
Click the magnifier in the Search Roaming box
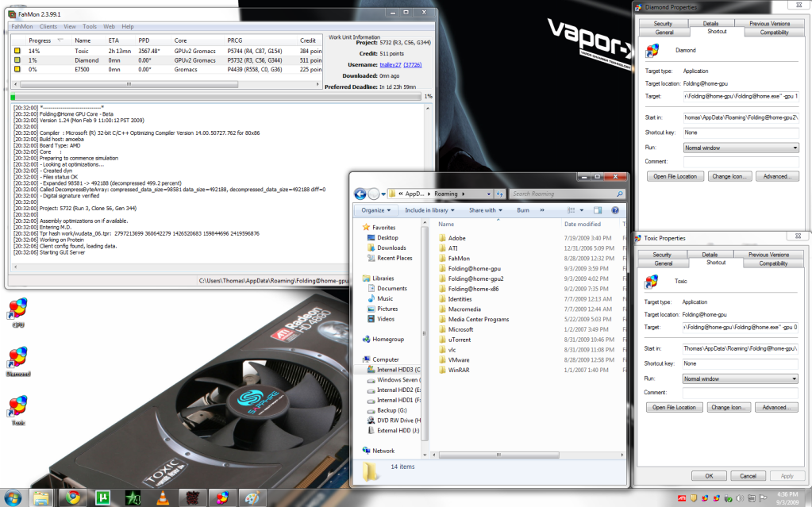tap(618, 193)
